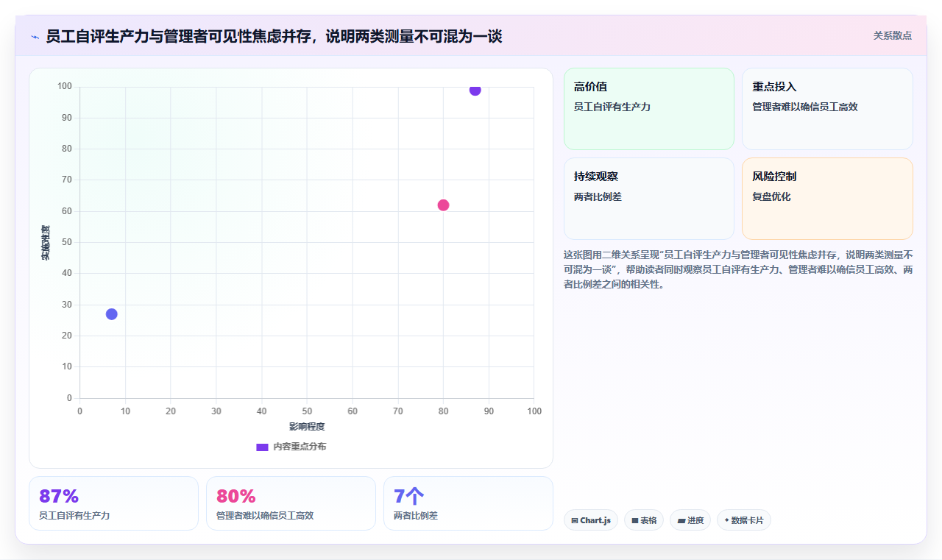Image resolution: width=942 pixels, height=560 pixels.
Task: Click the 表格 tag
Action: pos(644,520)
